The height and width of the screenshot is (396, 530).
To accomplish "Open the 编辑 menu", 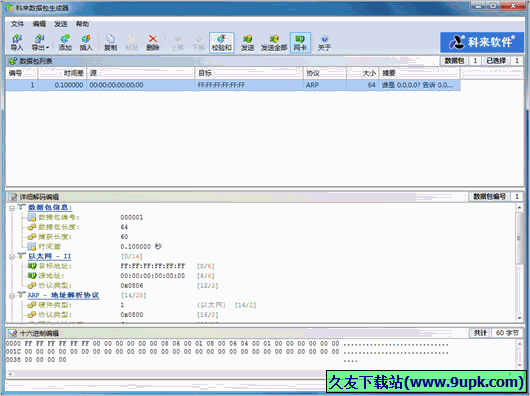I will click(39, 24).
